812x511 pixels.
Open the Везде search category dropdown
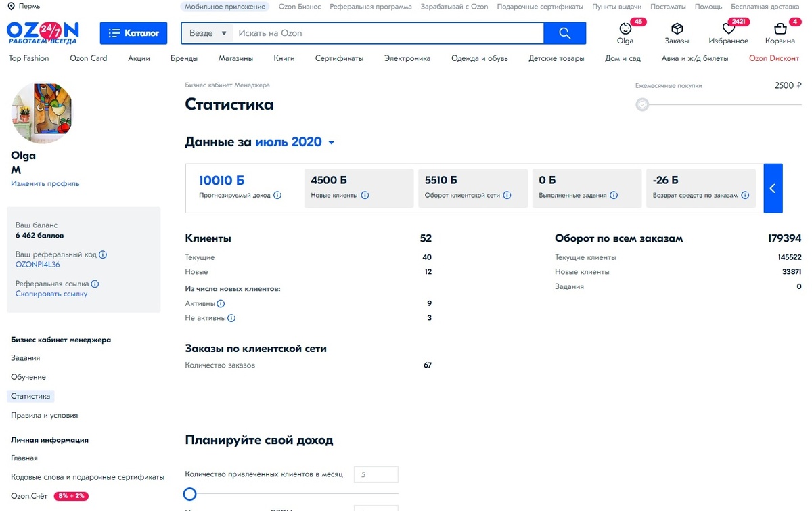207,33
